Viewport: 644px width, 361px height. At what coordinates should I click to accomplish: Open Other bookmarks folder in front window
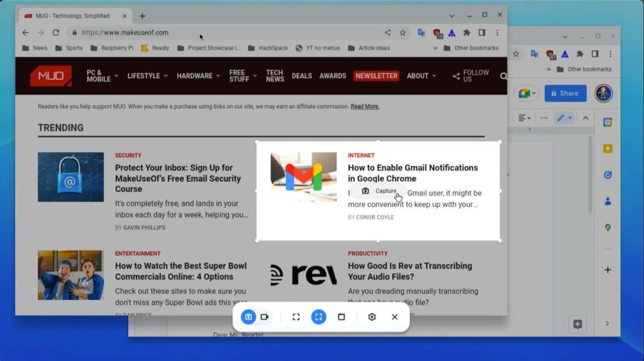click(x=471, y=48)
